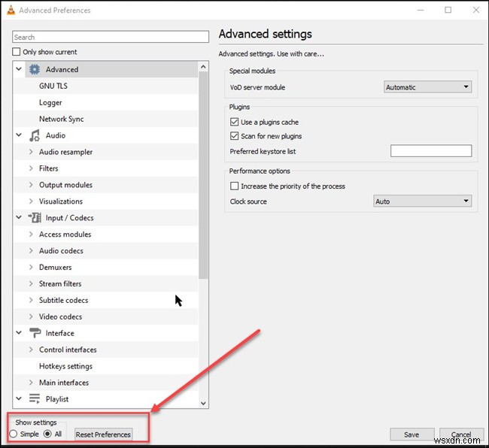Screen dimensions: 489x448
Task: Collapse the Input / Codecs section
Action: coord(19,217)
